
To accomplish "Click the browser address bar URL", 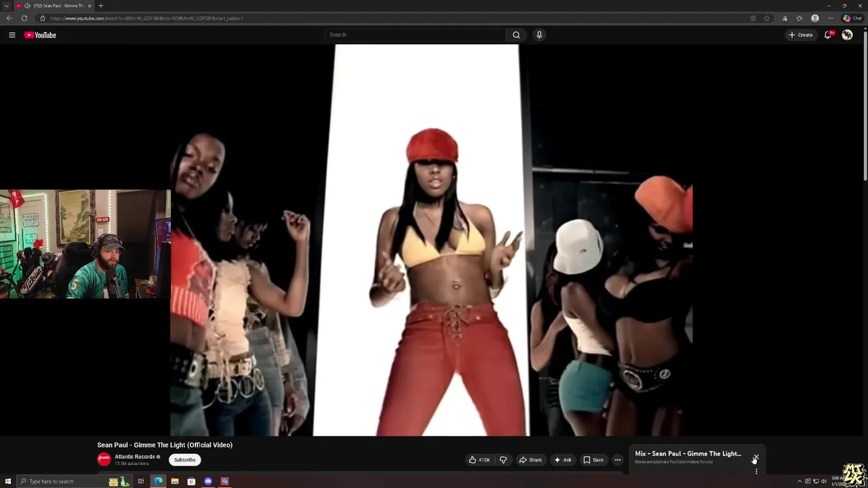I will [146, 18].
